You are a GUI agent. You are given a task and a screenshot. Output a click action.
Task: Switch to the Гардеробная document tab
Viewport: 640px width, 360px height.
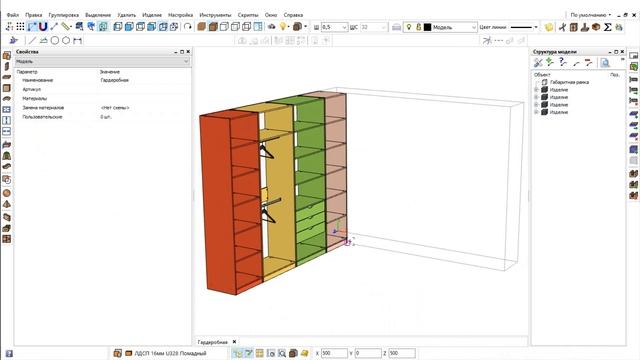pyautogui.click(x=212, y=342)
